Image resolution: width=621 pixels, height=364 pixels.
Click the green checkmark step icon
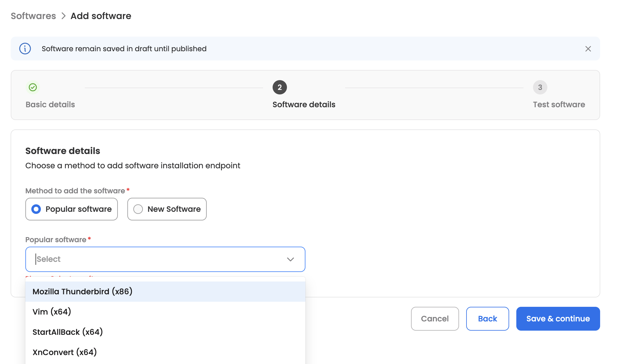pyautogui.click(x=33, y=87)
